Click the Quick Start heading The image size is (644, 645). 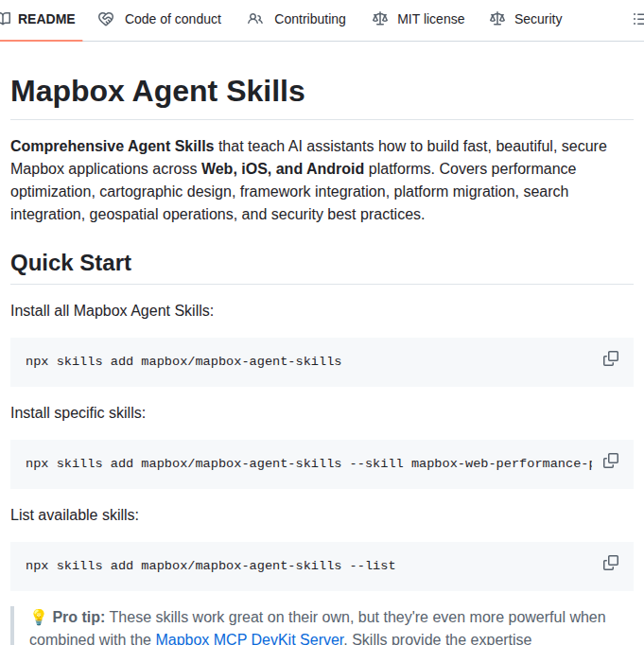pyautogui.click(x=71, y=262)
